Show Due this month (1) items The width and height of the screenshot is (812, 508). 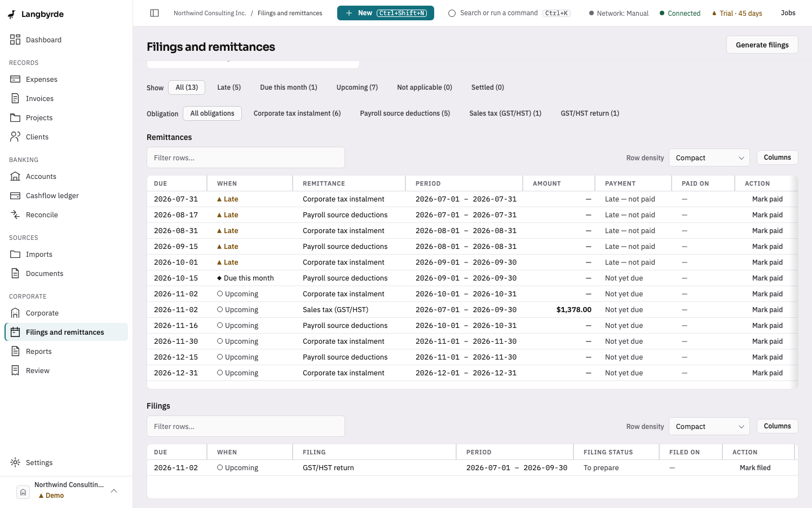coord(289,87)
